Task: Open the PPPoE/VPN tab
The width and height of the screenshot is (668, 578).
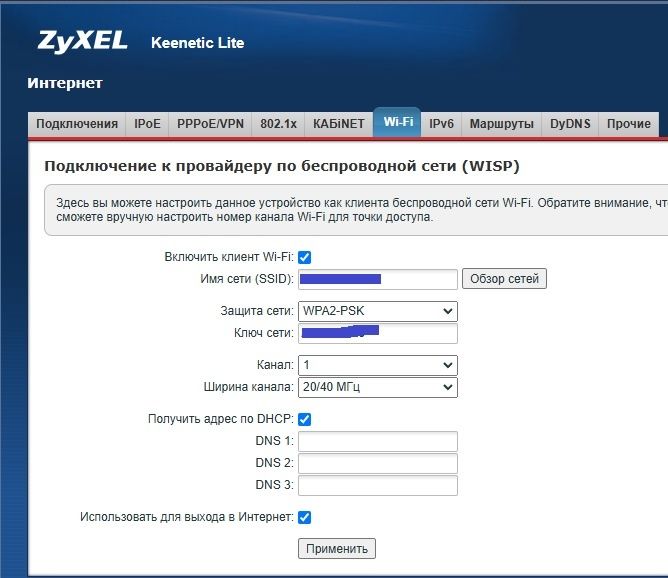Action: 210,124
